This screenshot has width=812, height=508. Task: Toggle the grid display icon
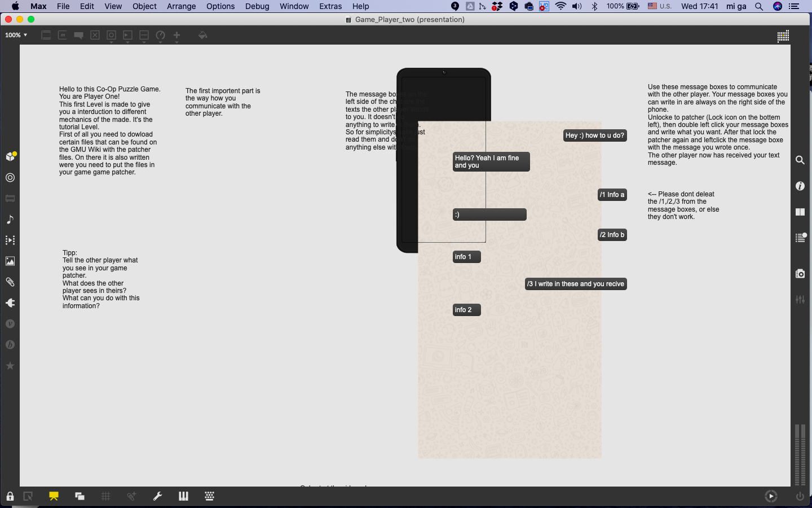coord(105,496)
